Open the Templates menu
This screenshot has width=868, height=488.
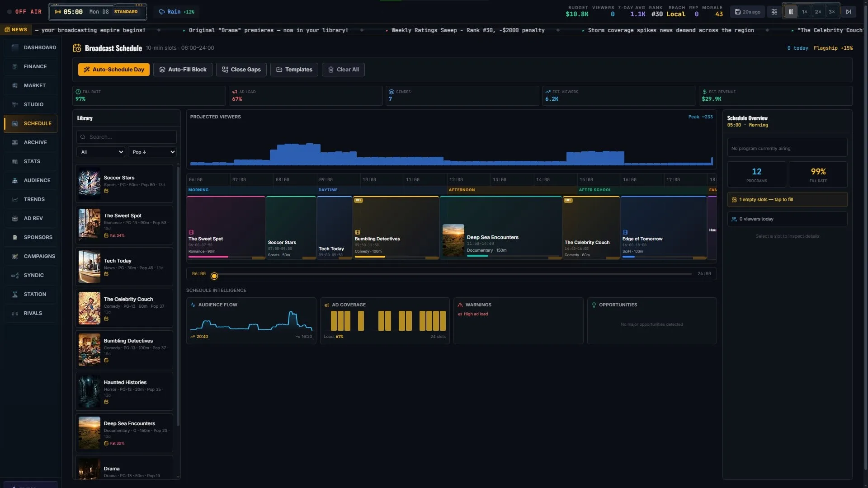(x=294, y=70)
